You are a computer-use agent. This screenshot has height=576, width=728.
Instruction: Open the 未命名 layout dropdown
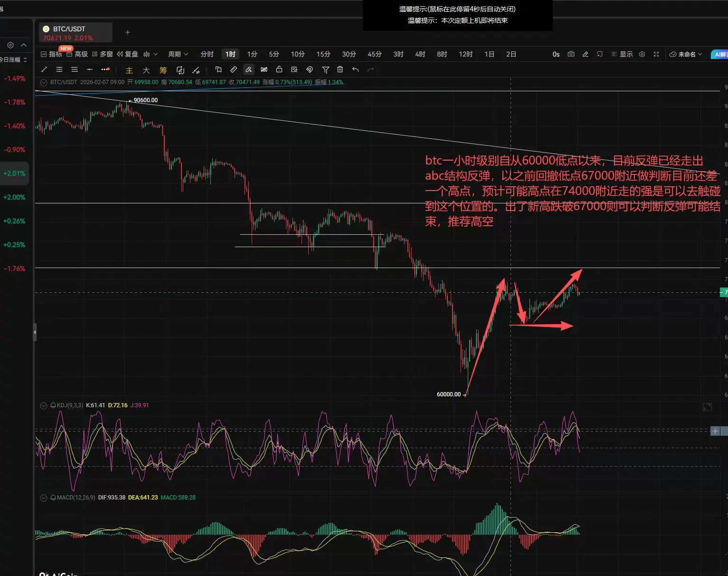(686, 54)
